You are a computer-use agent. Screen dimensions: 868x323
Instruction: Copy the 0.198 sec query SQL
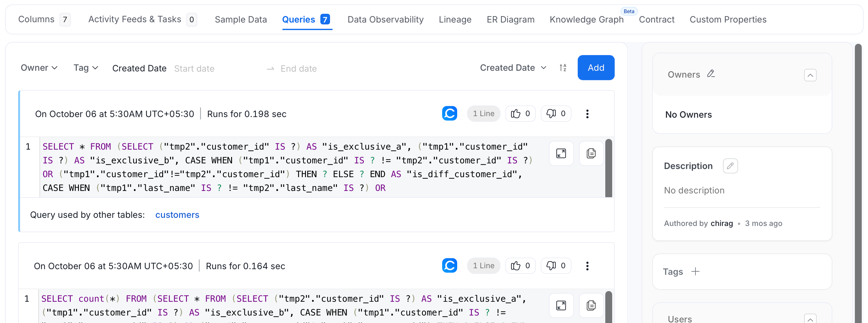(x=591, y=154)
